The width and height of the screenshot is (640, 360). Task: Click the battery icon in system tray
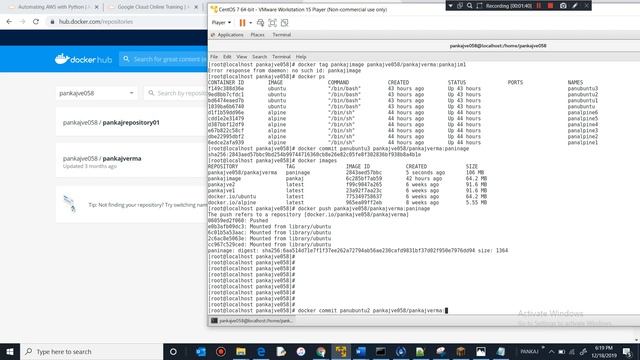click(x=562, y=351)
